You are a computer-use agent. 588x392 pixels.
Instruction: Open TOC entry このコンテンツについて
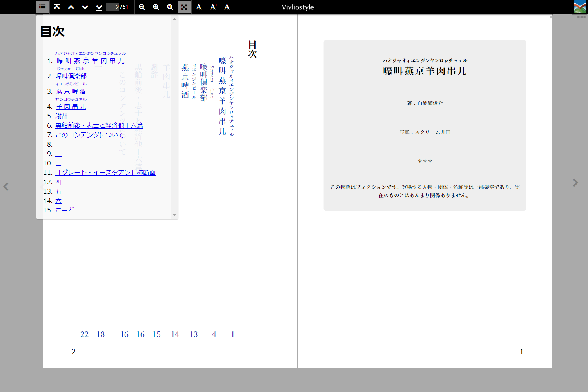[x=90, y=135]
